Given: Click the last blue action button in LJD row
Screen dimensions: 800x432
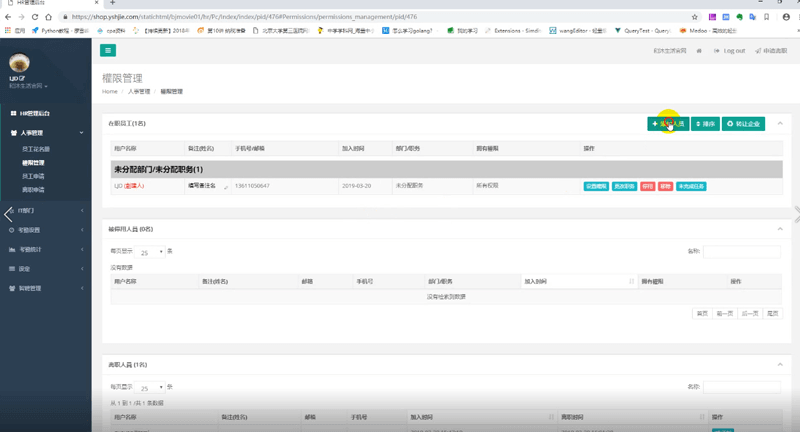Looking at the screenshot, I should [691, 186].
